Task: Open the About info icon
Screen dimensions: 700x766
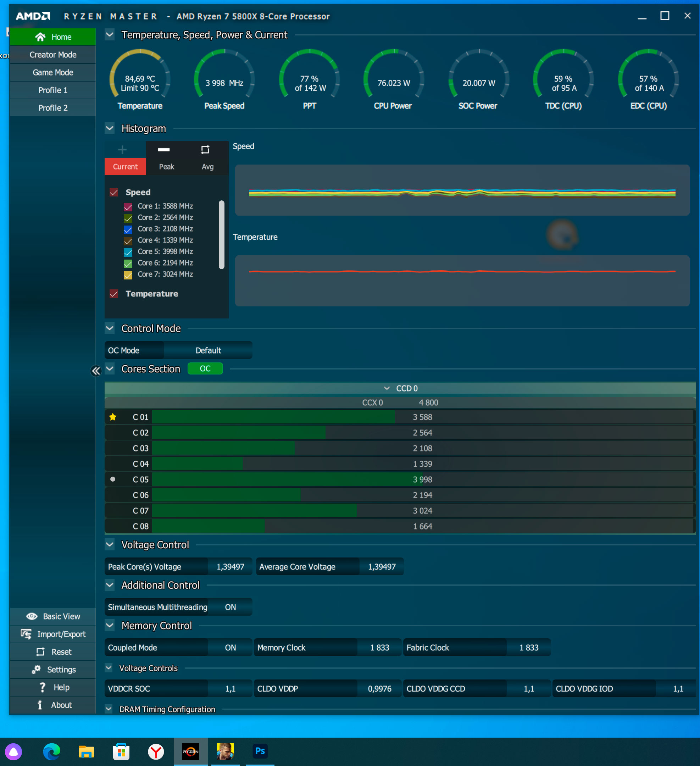Action: point(40,705)
